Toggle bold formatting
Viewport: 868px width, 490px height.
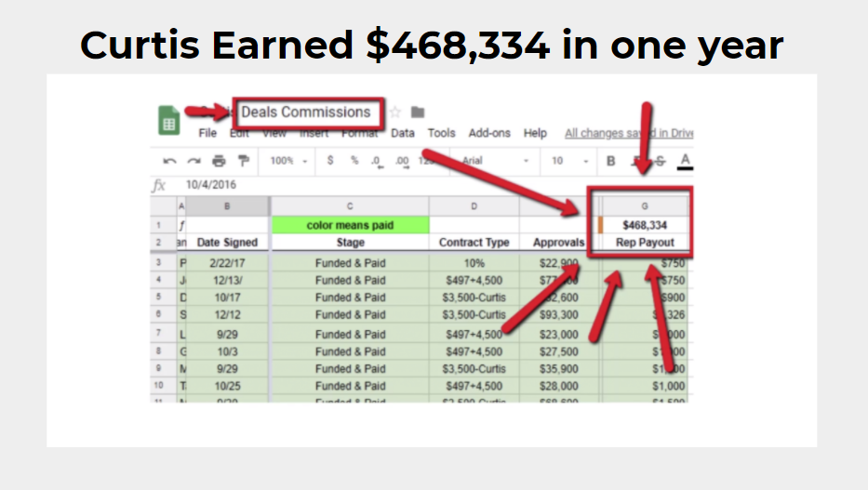[611, 161]
